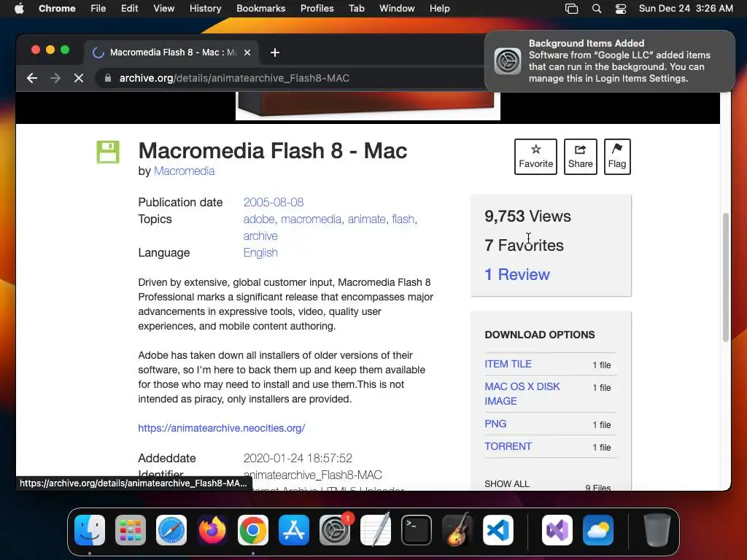Click the animate topic link

[x=366, y=219]
